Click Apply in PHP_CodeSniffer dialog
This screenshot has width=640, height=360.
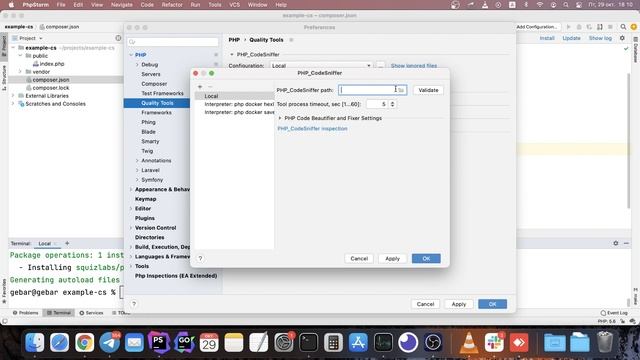[392, 258]
